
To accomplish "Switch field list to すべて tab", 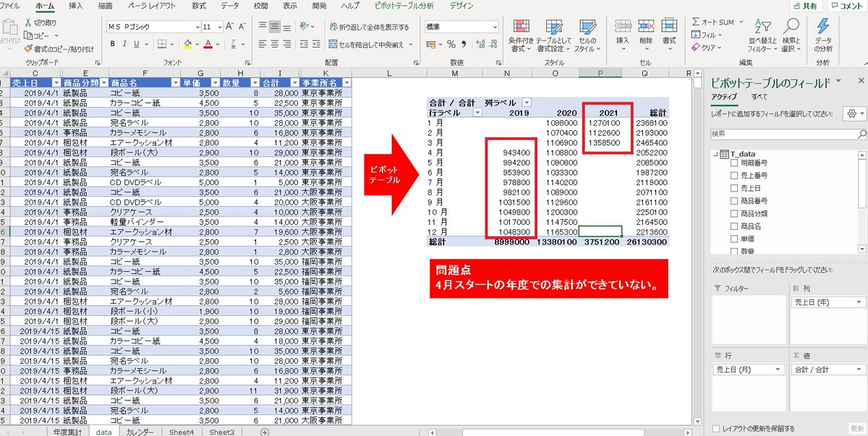I will point(759,96).
